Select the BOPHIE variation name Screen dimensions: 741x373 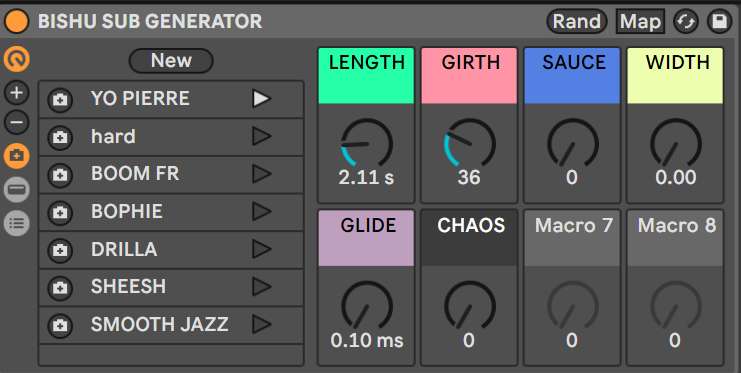point(127,211)
